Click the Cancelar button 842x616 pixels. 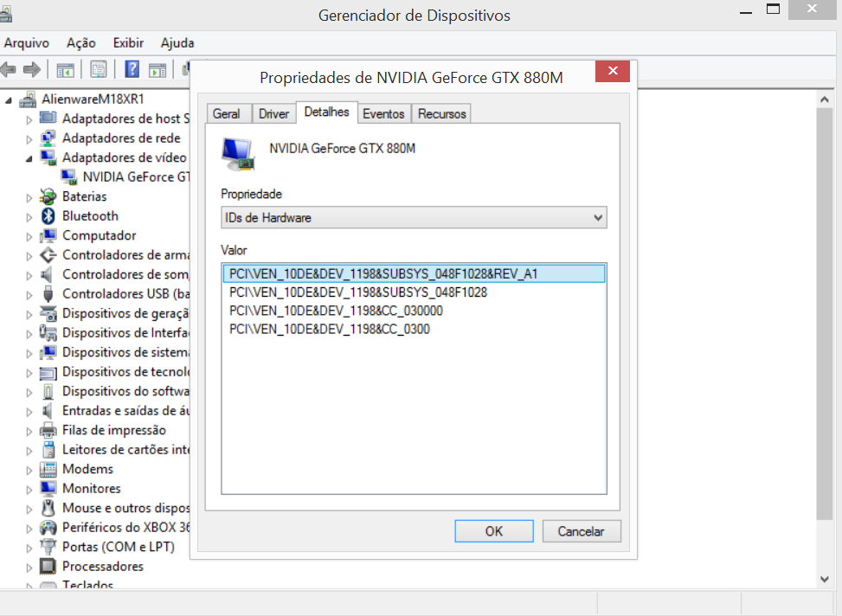point(581,531)
